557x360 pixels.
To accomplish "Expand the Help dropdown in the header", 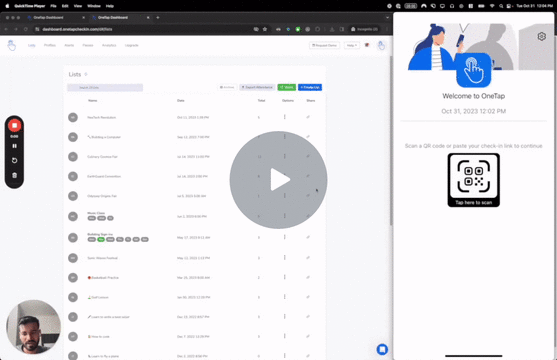I will (352, 45).
